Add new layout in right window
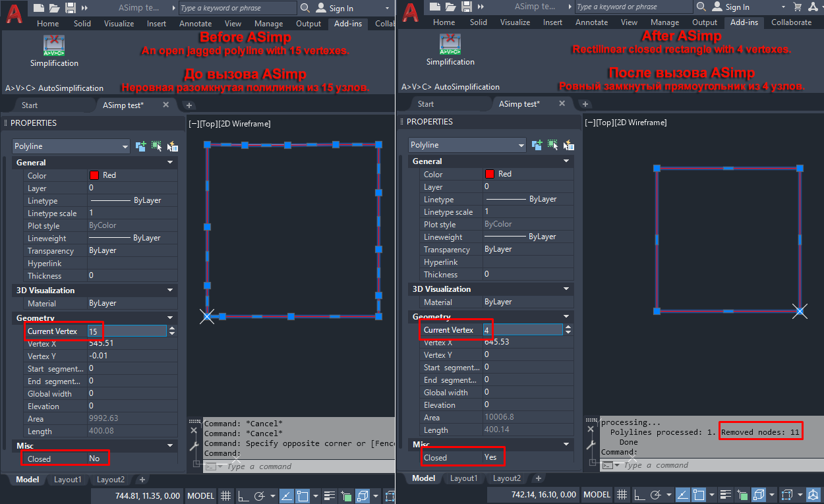 pyautogui.click(x=539, y=478)
